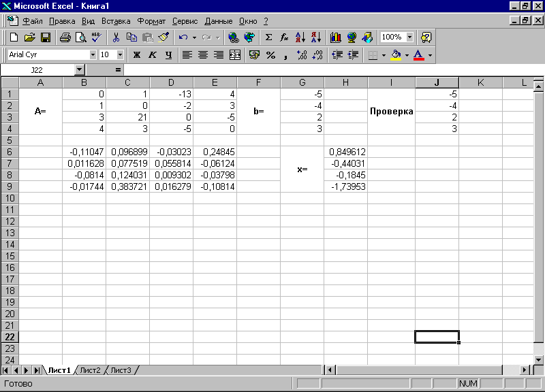Print the sheet with the printer icon
Image resolution: width=545 pixels, height=392 pixels.
click(x=65, y=37)
